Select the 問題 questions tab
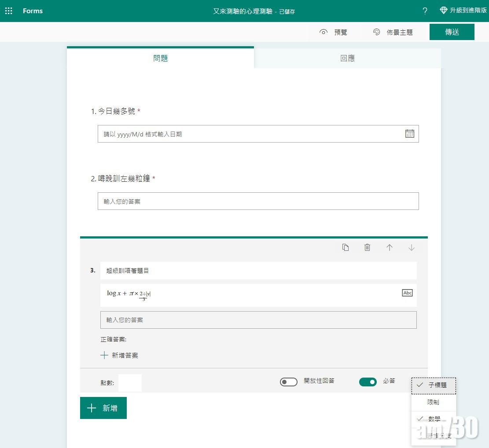This screenshot has width=489, height=448. [161, 58]
